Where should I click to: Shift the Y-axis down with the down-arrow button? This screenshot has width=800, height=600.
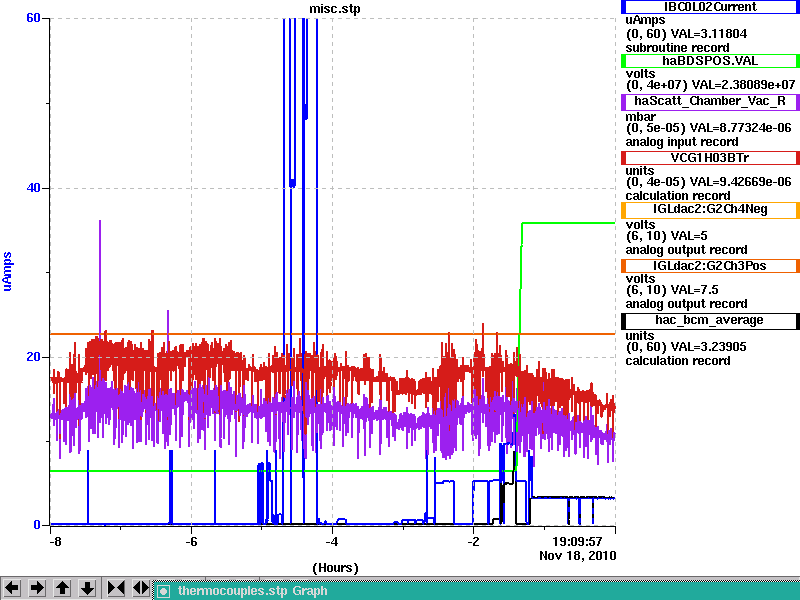click(88, 588)
